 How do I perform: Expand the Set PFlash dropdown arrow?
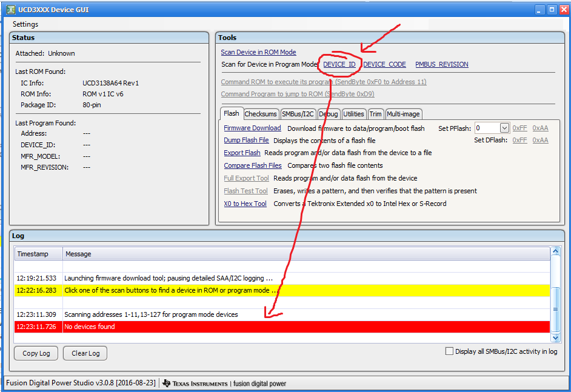504,128
